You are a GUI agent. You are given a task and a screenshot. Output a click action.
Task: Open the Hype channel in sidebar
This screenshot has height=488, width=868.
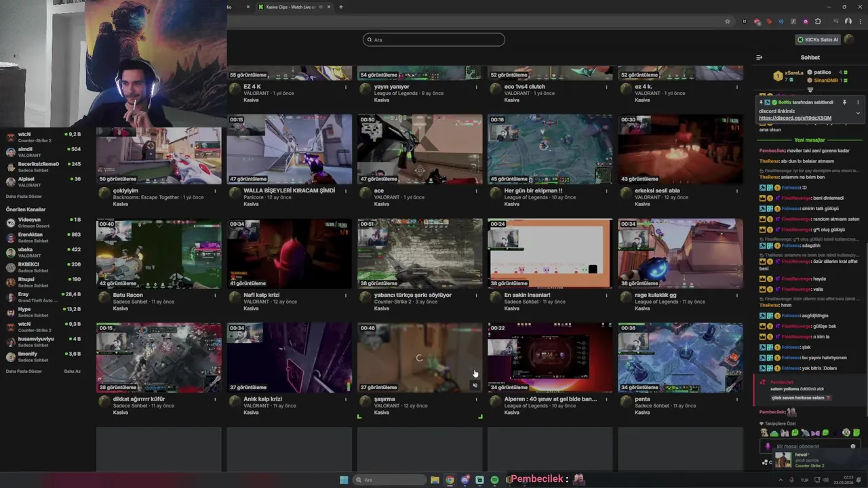[x=44, y=312]
